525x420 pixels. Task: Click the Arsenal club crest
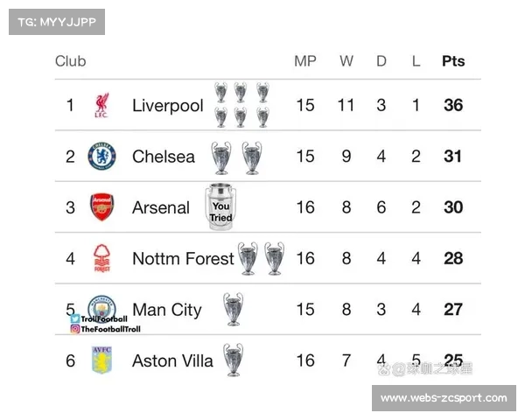coord(102,207)
